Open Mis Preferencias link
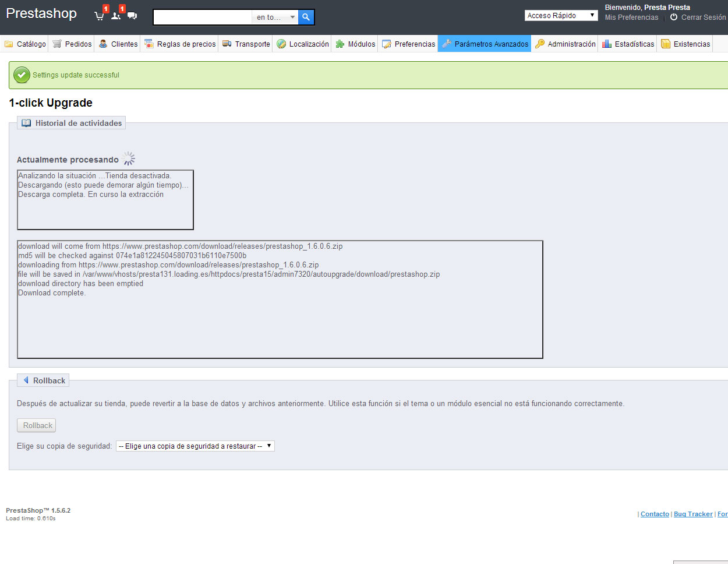 (631, 17)
